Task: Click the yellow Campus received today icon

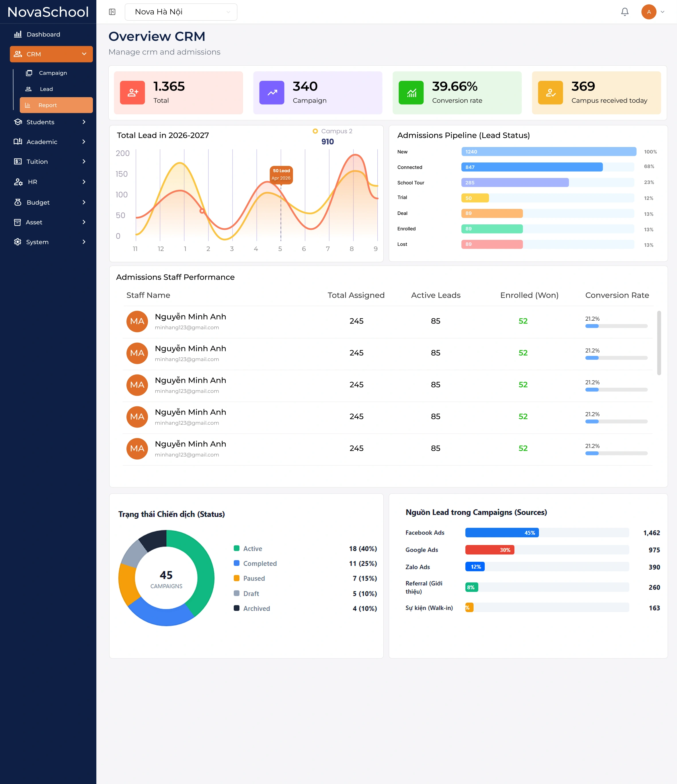Action: point(551,92)
